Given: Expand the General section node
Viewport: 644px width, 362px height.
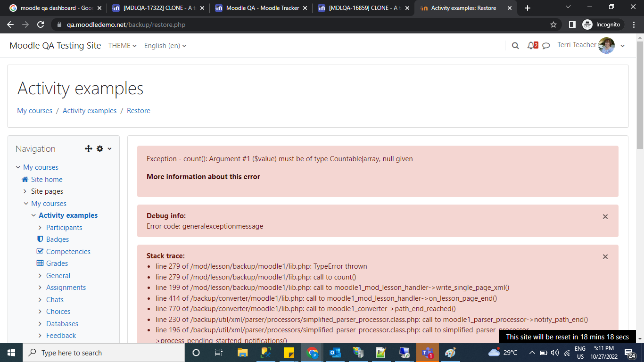Looking at the screenshot, I should click(40, 276).
